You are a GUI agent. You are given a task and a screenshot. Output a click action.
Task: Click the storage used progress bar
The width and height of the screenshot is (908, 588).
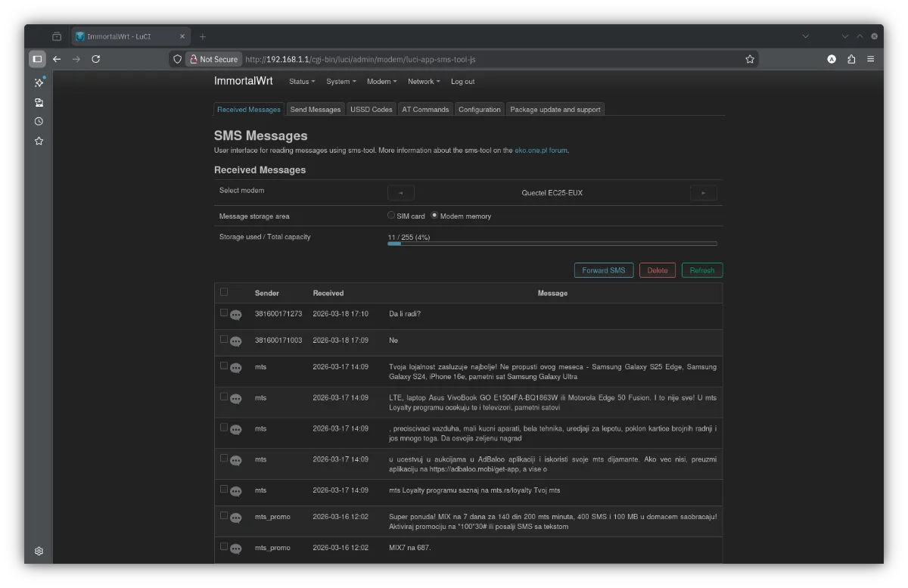click(552, 244)
